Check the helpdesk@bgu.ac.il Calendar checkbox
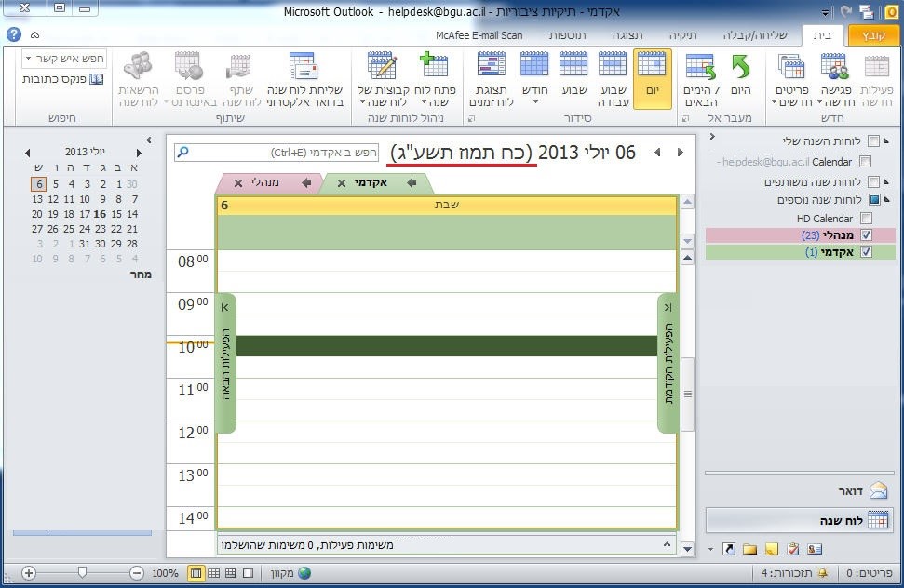The height and width of the screenshot is (588, 904). 865,161
